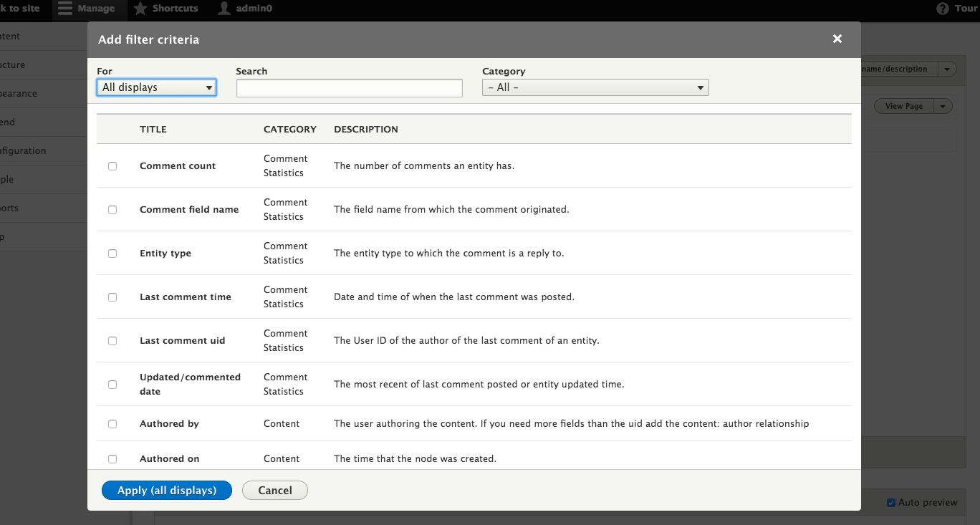This screenshot has width=980, height=525.
Task: Click the 'Last comment time' title text
Action: (186, 297)
